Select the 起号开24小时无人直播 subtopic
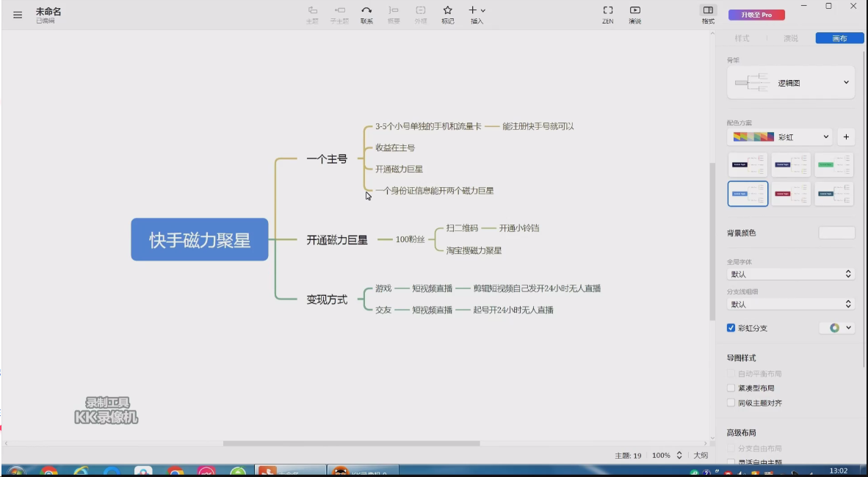This screenshot has height=477, width=868. tap(513, 310)
